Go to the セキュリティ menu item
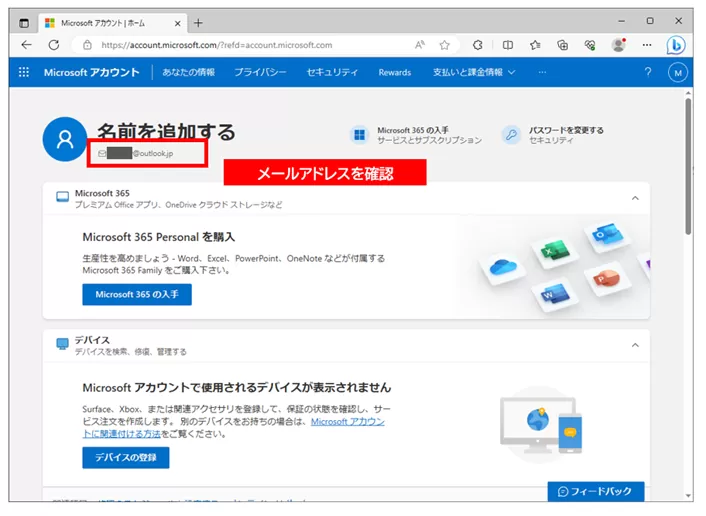The height and width of the screenshot is (516, 706). pyautogui.click(x=332, y=72)
